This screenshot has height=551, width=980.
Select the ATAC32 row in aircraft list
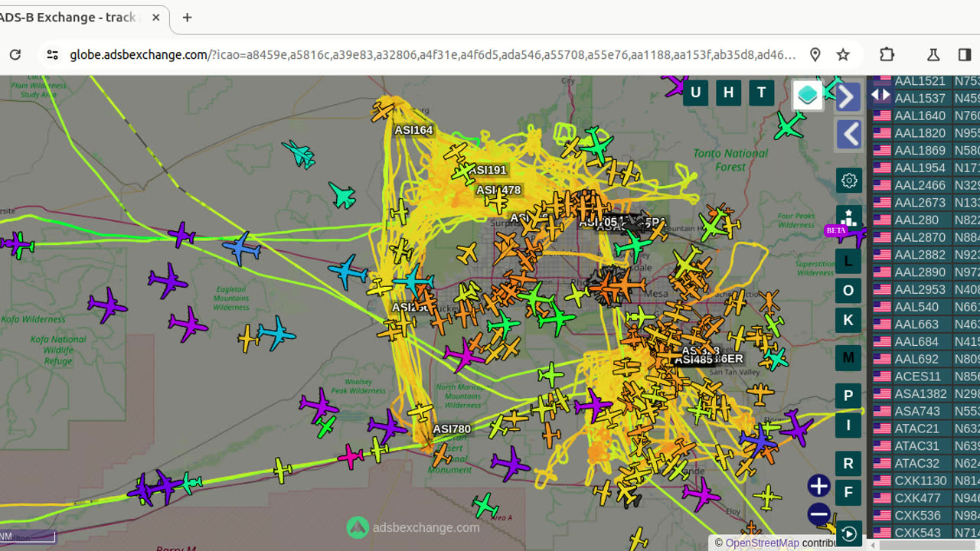click(x=925, y=464)
